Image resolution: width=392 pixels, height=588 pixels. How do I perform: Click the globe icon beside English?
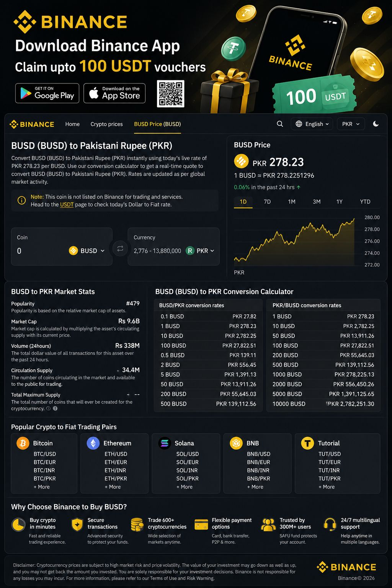point(299,124)
